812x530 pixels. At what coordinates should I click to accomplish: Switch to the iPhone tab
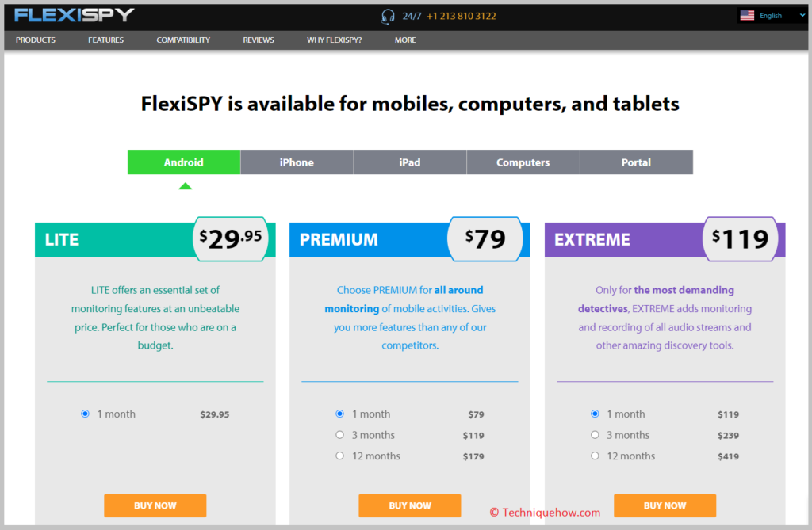click(297, 162)
